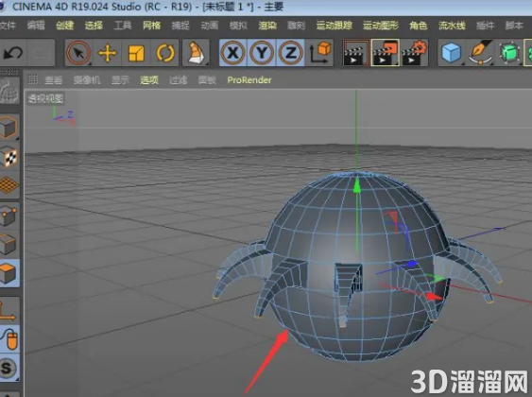Toggle the coordinate system cube icon
This screenshot has height=397, width=532.
[319, 53]
